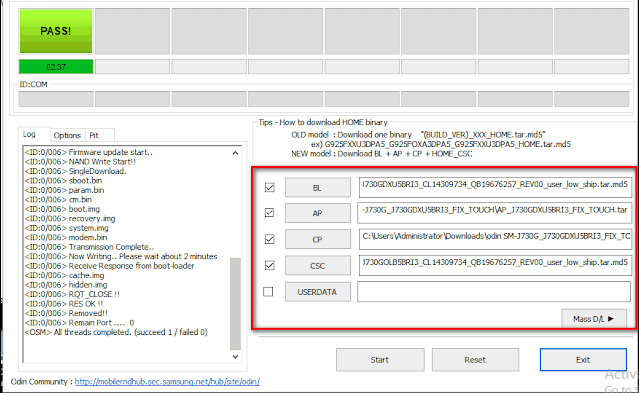Select the 'NAND Write Start!!' log line
The image size is (639, 393).
pyautogui.click(x=80, y=161)
